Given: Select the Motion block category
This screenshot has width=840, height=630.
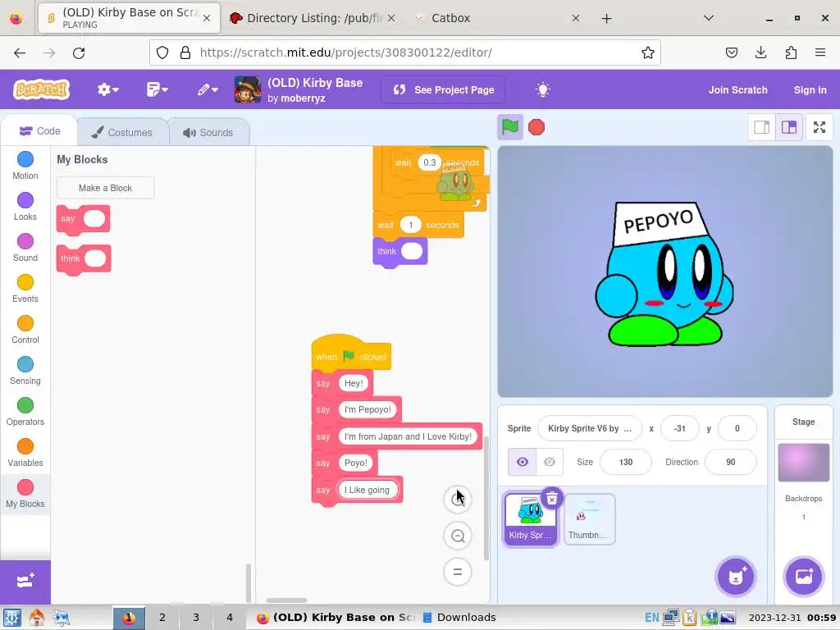Looking at the screenshot, I should (25, 166).
